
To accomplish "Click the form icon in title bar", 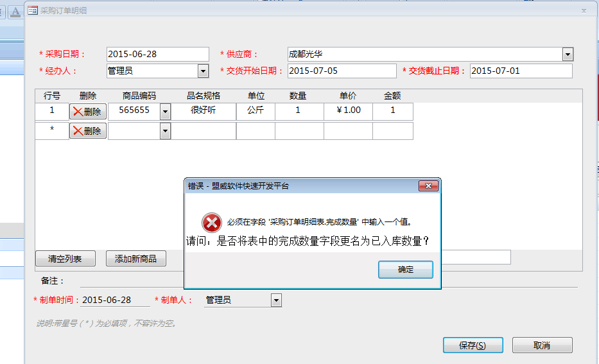I will [x=32, y=10].
